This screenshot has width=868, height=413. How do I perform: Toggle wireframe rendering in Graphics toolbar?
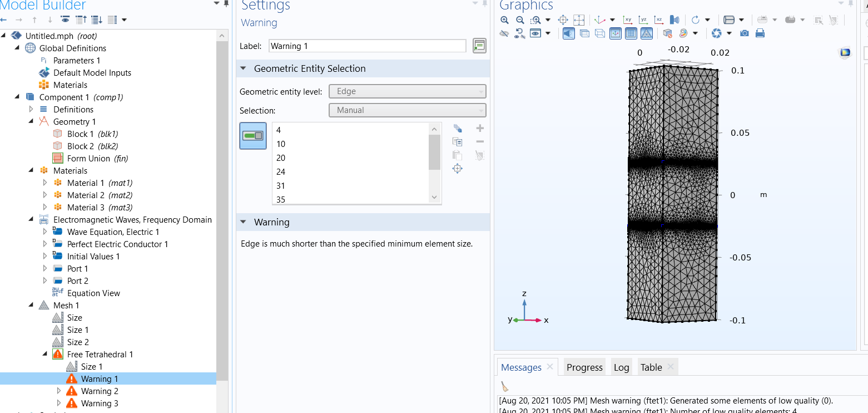pos(600,33)
